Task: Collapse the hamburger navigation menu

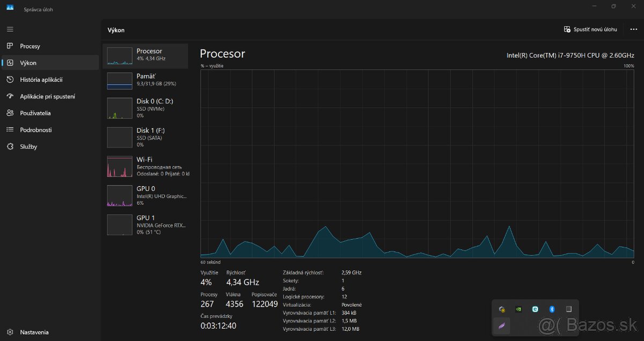Action: coord(10,29)
